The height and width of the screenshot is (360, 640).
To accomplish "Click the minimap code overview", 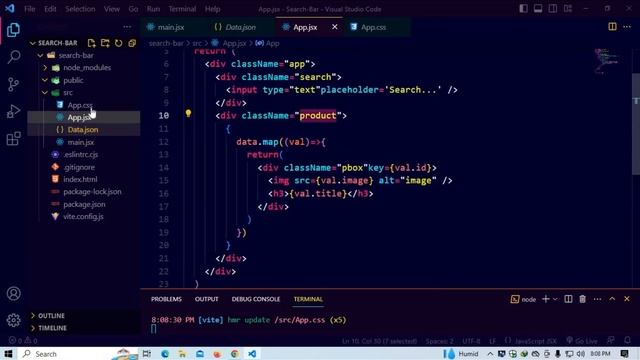I will click(x=607, y=61).
